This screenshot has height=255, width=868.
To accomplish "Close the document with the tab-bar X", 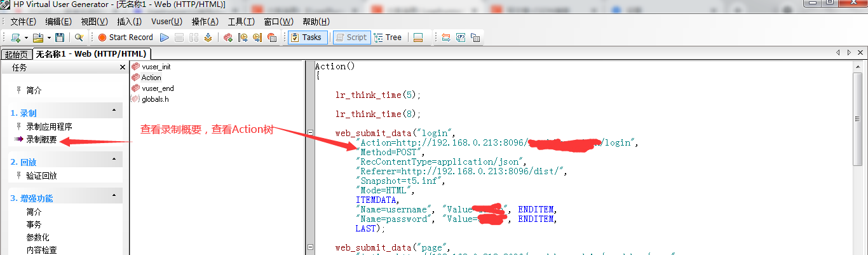I will tap(860, 53).
